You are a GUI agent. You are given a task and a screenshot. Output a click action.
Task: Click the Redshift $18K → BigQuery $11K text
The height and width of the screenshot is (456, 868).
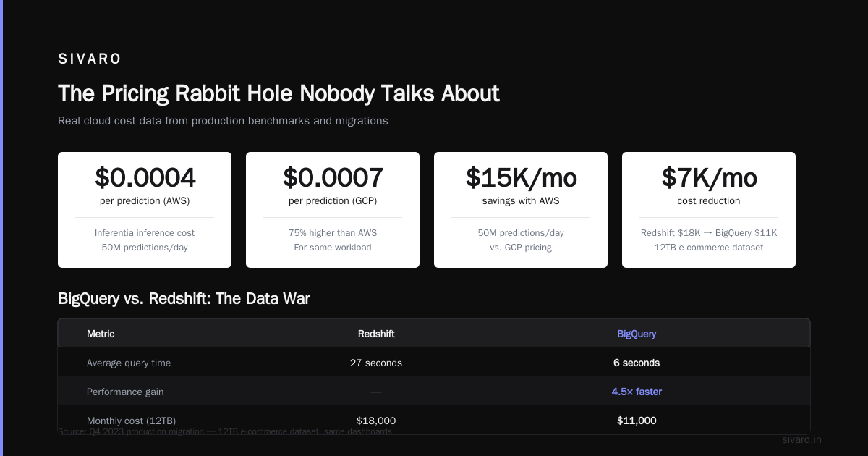coord(709,233)
